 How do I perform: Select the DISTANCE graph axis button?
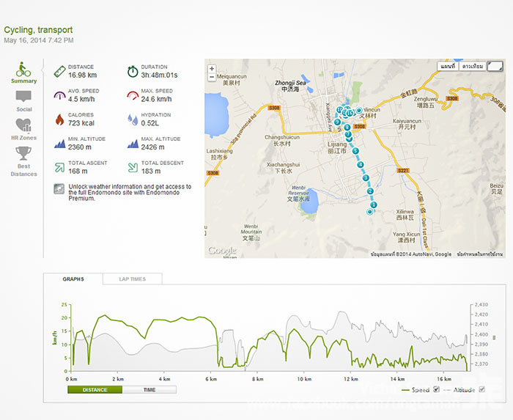tap(95, 389)
